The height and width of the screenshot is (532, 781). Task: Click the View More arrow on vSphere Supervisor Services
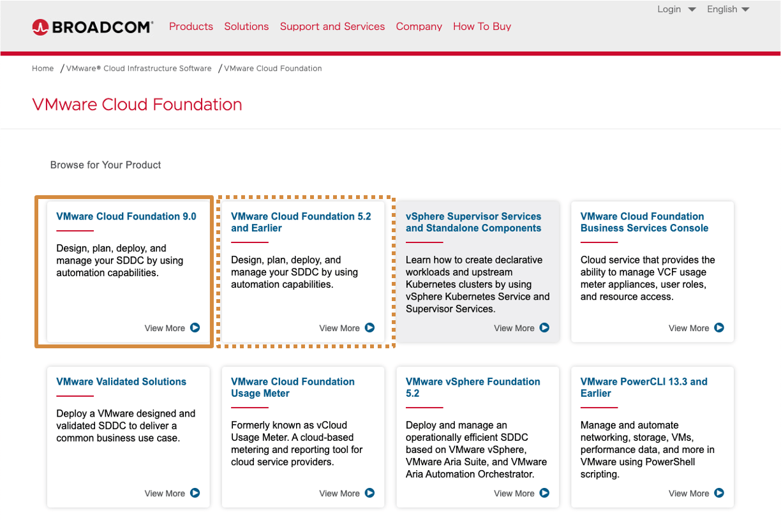tap(546, 328)
